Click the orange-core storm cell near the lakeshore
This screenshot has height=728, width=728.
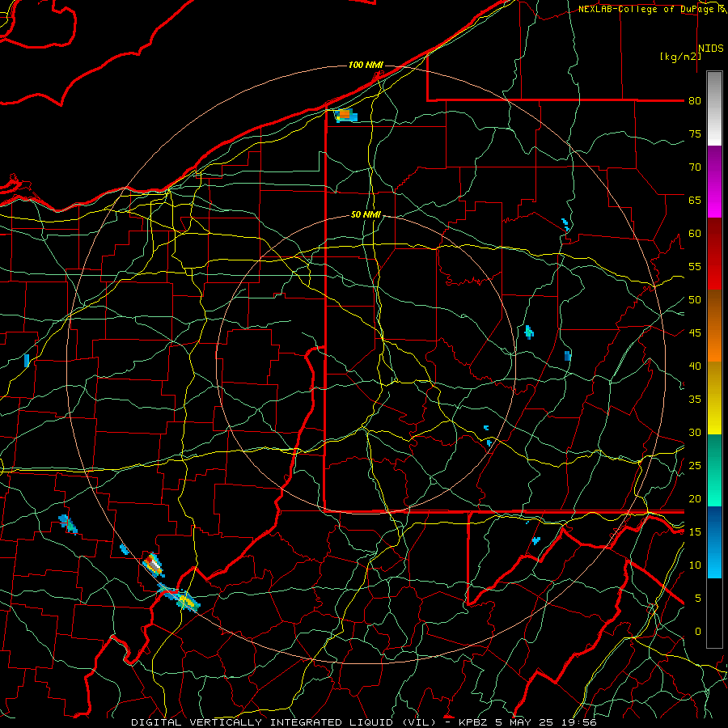coord(346,115)
